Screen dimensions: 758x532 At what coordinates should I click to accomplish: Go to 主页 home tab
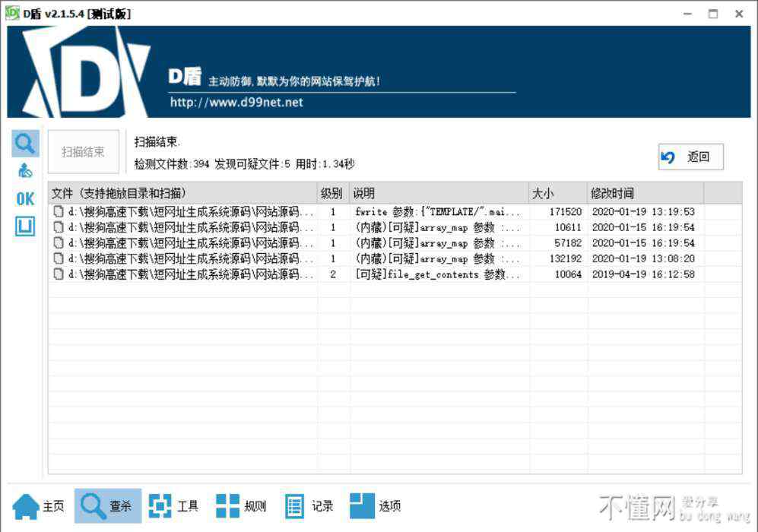point(39,506)
